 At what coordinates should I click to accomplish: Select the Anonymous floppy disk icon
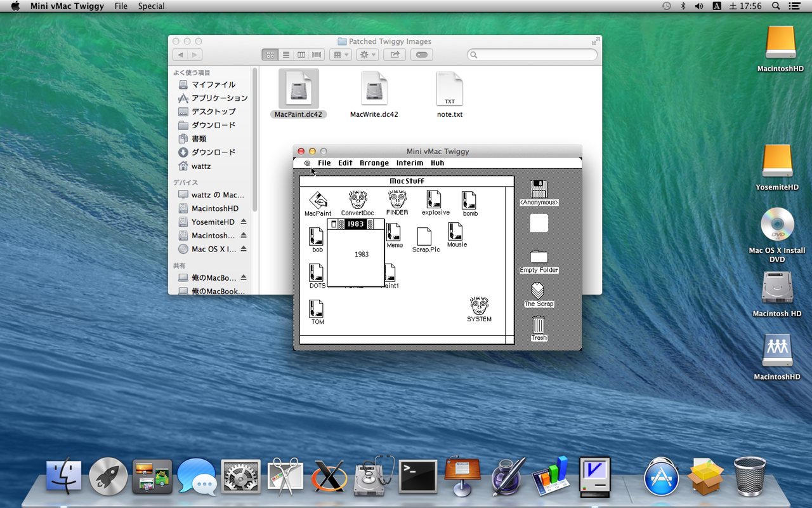(539, 189)
